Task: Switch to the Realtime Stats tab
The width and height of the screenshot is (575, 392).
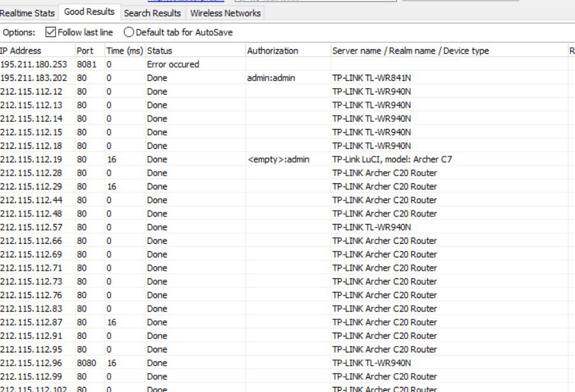Action: (x=27, y=13)
